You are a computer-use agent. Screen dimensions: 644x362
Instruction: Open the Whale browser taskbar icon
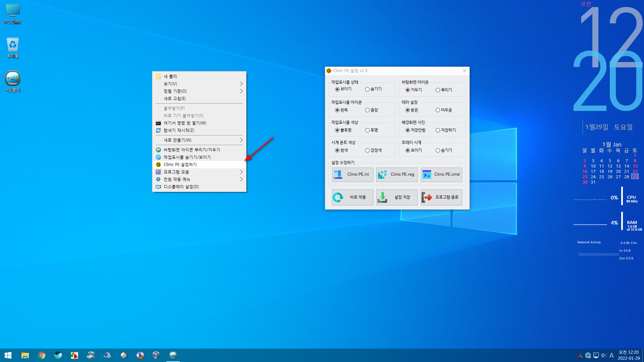(58, 355)
